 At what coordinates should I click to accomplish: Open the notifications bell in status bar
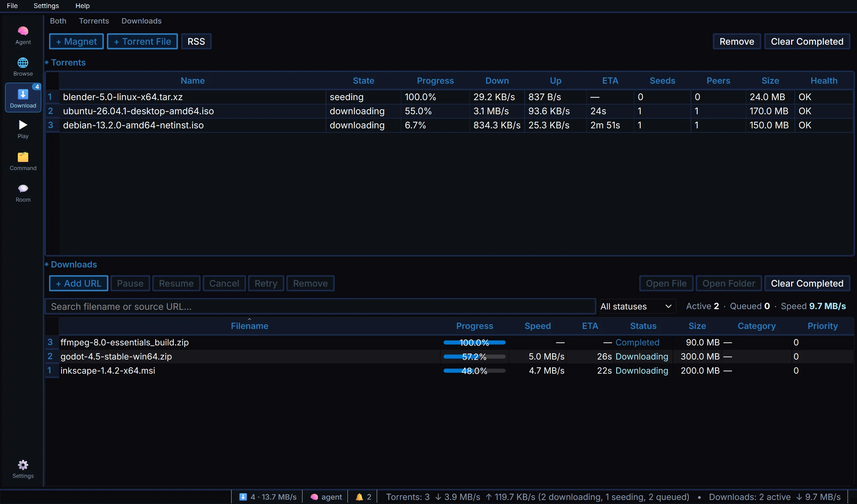point(363,497)
